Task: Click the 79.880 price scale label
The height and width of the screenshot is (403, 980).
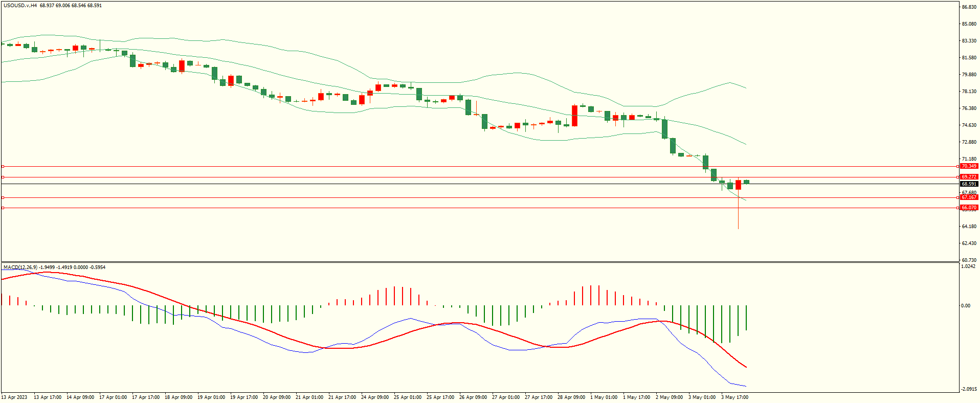Action: 969,75
